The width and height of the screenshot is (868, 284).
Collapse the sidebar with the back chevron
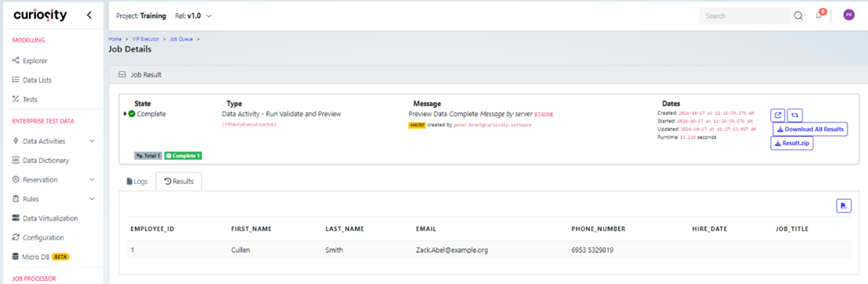(89, 16)
